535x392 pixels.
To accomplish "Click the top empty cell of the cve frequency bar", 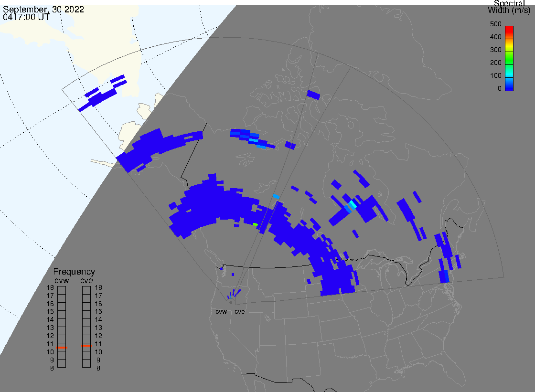I will 86,290.
